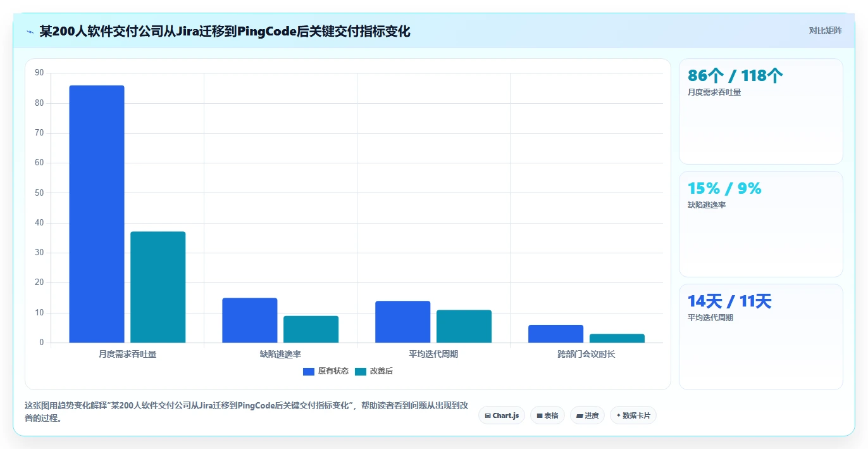This screenshot has width=868, height=449.
Task: Click the 缺陷逃逸率 x-axis label
Action: coord(280,354)
